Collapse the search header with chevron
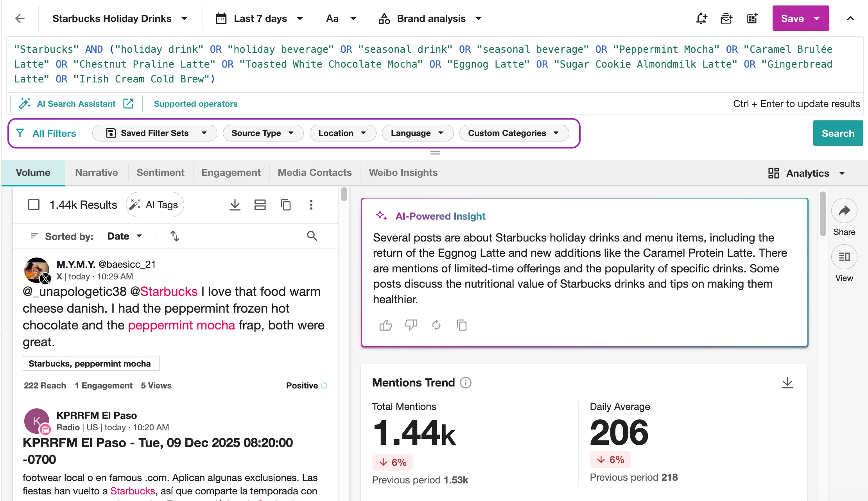This screenshot has height=501, width=868. pos(850,18)
